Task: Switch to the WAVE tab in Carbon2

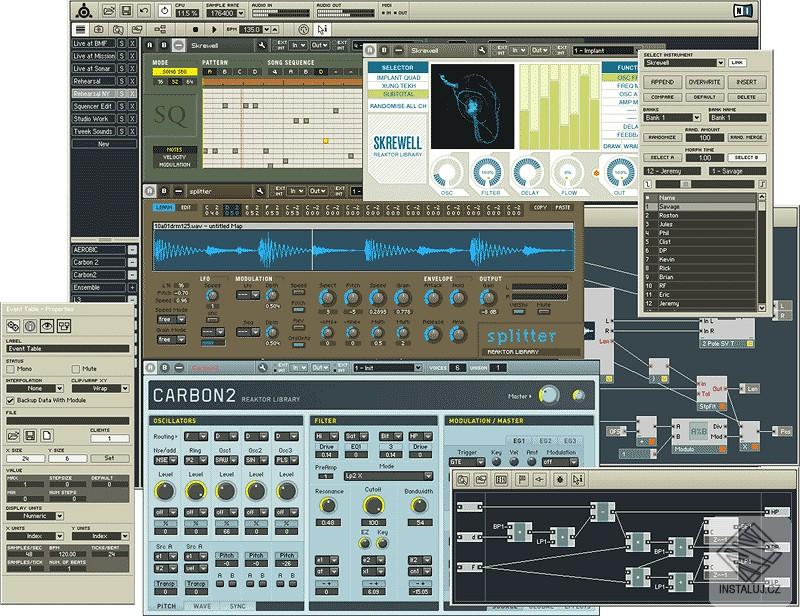Action: coord(202,605)
